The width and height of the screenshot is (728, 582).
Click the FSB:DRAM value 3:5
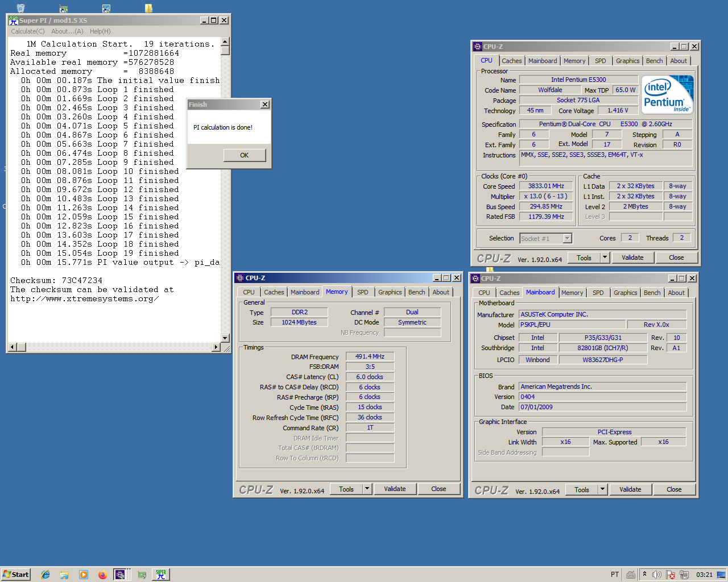click(x=370, y=367)
